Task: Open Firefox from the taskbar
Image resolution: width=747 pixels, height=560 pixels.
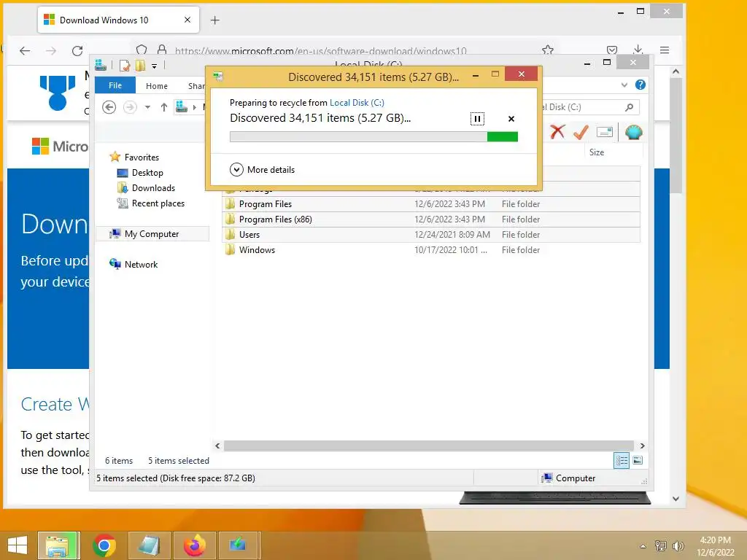Action: tap(194, 545)
